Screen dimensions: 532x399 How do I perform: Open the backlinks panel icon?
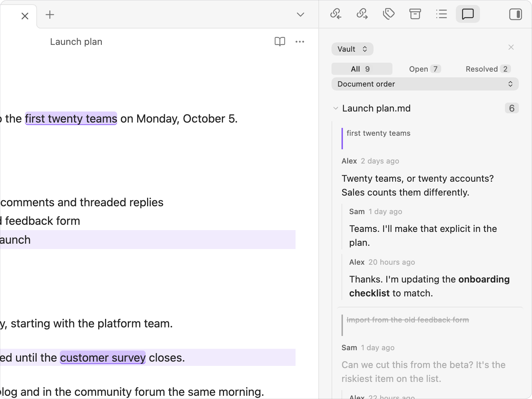(x=335, y=14)
